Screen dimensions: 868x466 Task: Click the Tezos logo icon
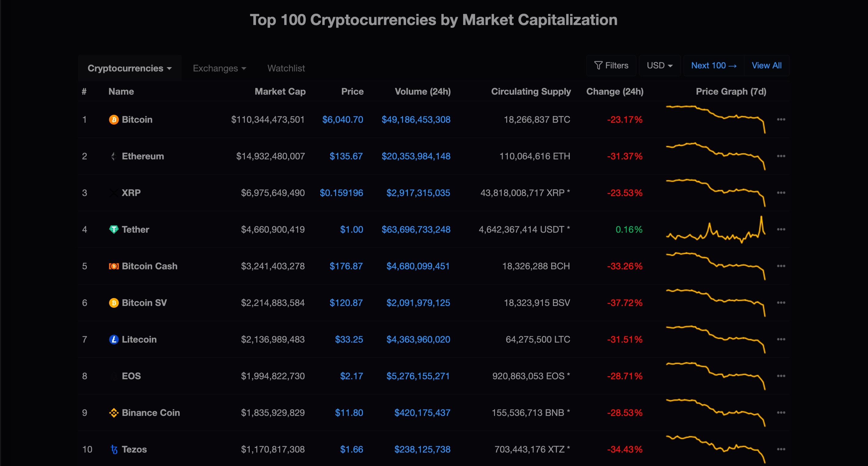[114, 449]
